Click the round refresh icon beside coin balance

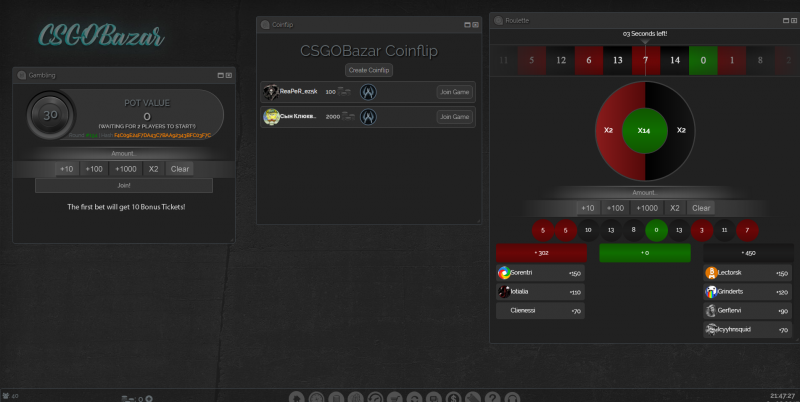pos(149,399)
